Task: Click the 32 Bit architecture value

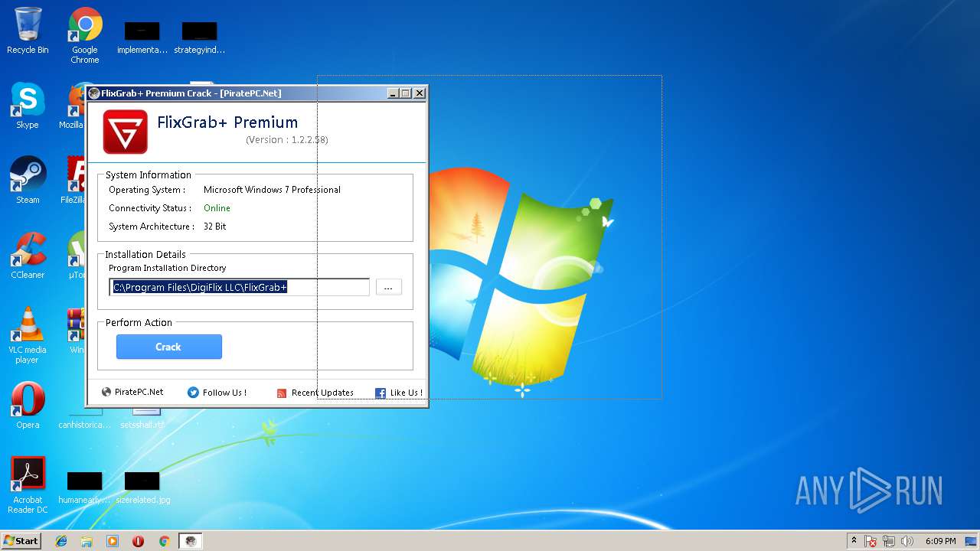Action: (214, 227)
